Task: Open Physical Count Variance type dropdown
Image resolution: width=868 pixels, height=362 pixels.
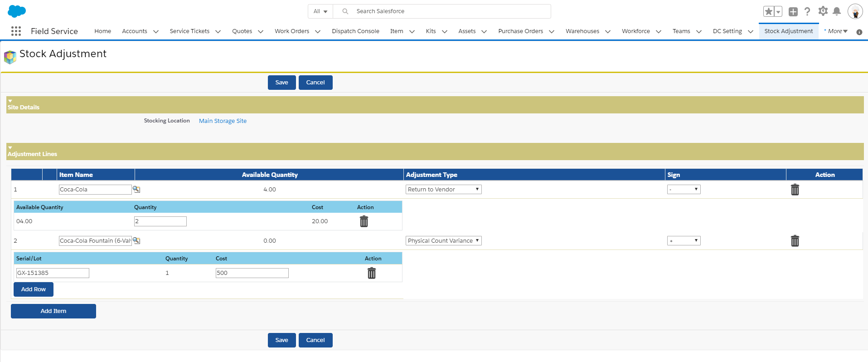Action: [444, 241]
